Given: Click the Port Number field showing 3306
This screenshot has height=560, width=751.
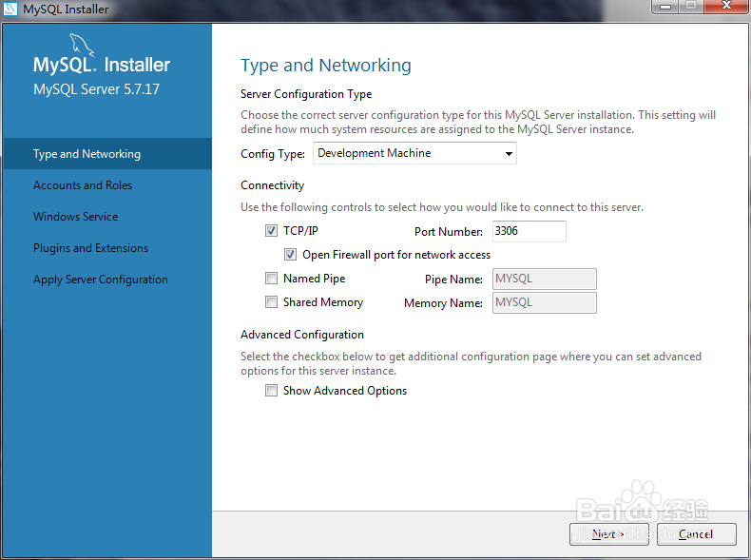Looking at the screenshot, I should [530, 231].
